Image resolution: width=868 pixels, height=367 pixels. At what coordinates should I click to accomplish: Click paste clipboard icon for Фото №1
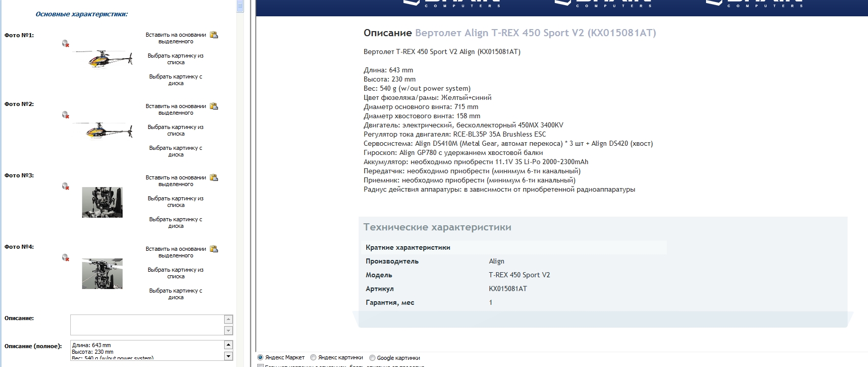[x=214, y=35]
